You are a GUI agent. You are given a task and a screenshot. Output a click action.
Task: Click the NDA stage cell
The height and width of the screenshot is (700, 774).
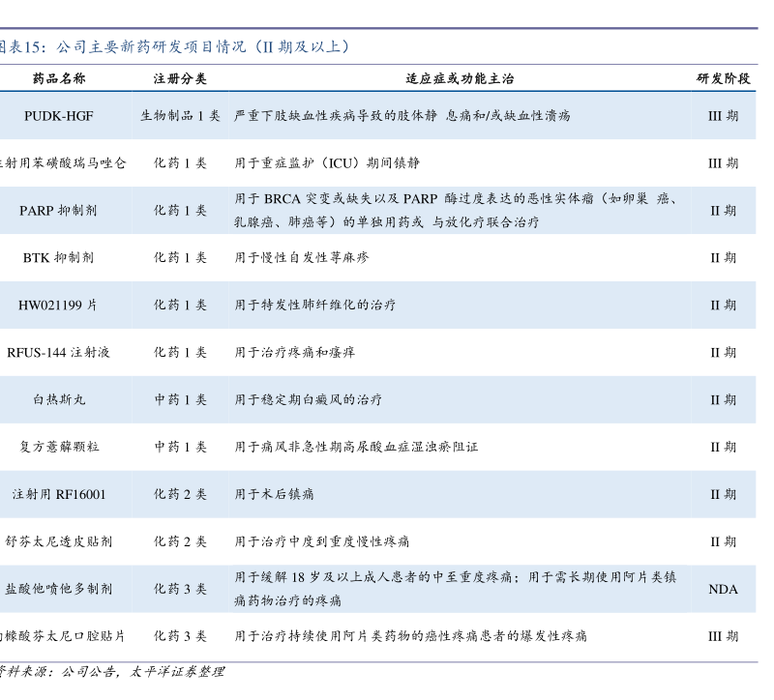click(723, 589)
